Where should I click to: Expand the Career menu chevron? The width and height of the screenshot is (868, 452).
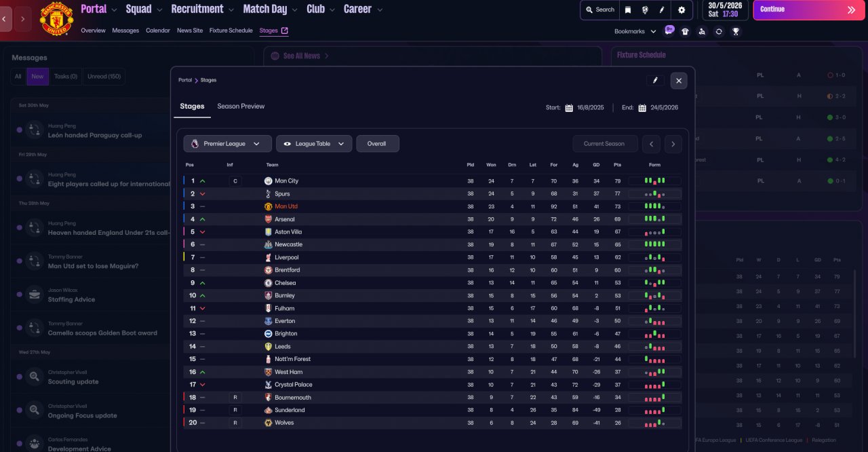tap(380, 10)
